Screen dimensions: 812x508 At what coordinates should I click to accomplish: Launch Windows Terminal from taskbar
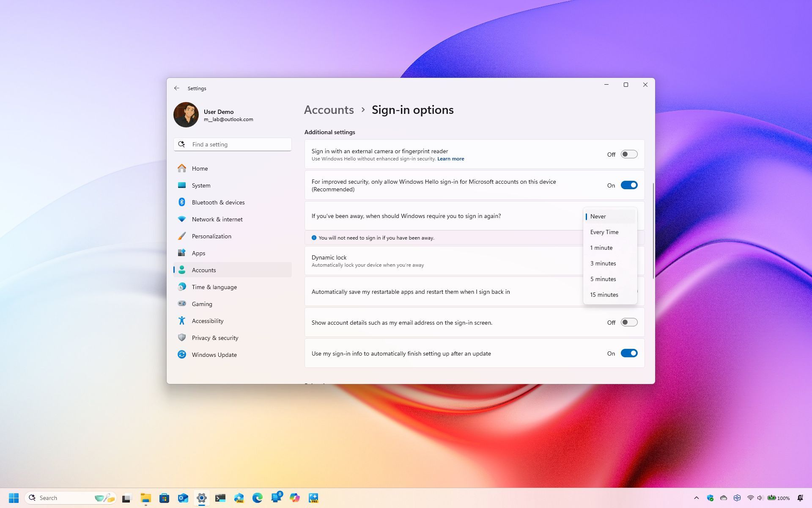(220, 498)
